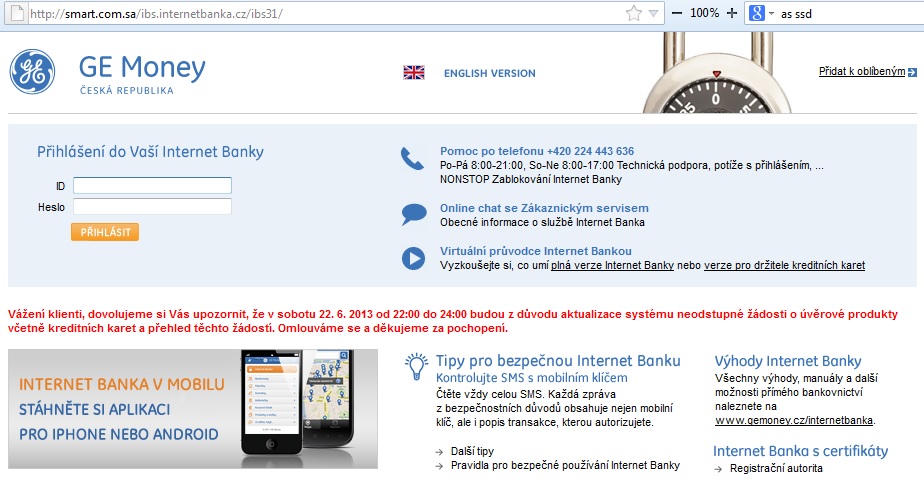This screenshot has height=483, width=924.
Task: Click the online chat bubble icon
Action: click(414, 214)
